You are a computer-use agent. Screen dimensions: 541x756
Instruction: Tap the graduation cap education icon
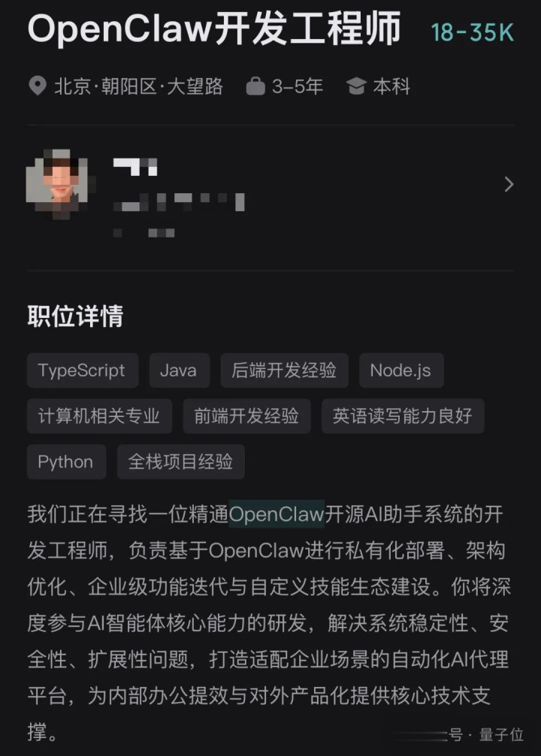356,86
